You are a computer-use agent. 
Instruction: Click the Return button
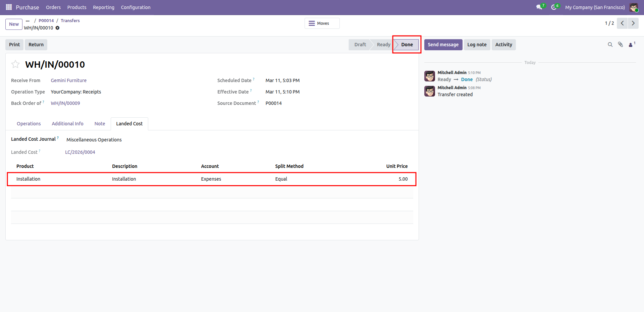tap(36, 45)
